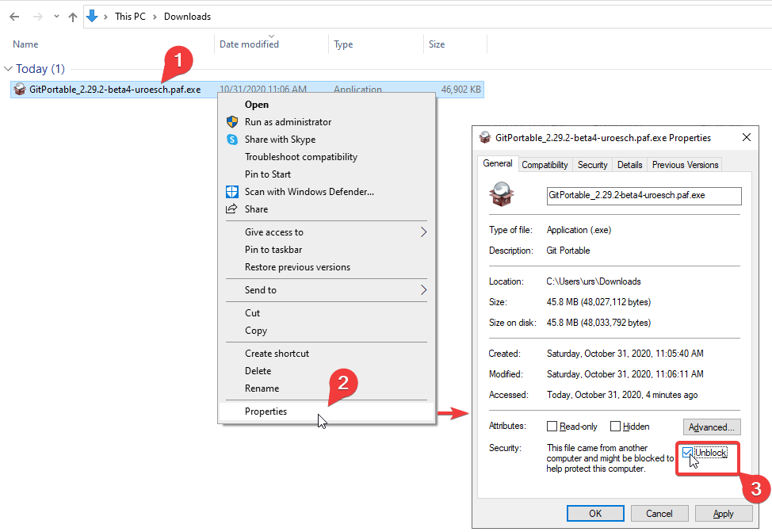The height and width of the screenshot is (532, 772).
Task: Click the large application icon in General tab
Action: tap(501, 194)
